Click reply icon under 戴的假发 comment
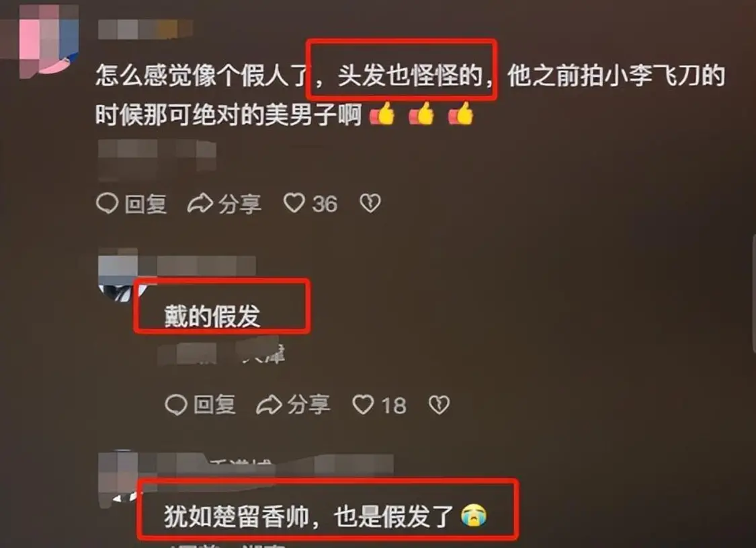 click(x=176, y=405)
